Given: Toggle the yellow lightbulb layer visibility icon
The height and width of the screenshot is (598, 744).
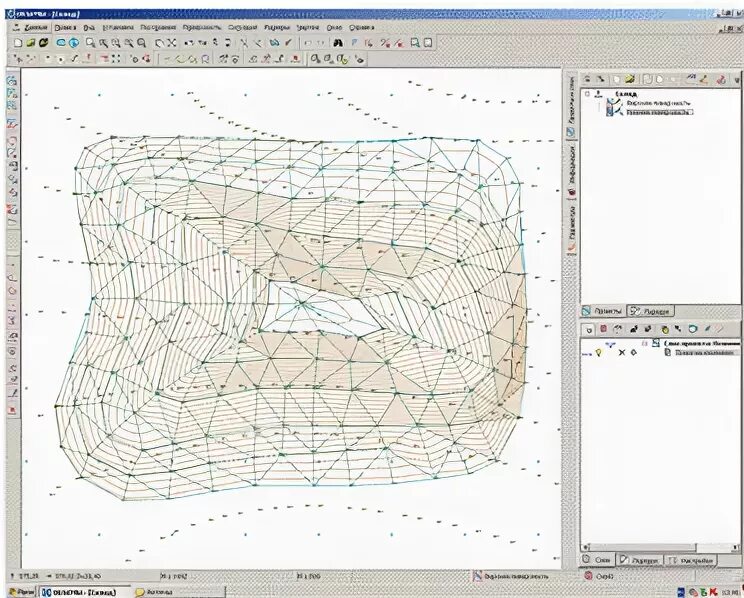Looking at the screenshot, I should [599, 353].
